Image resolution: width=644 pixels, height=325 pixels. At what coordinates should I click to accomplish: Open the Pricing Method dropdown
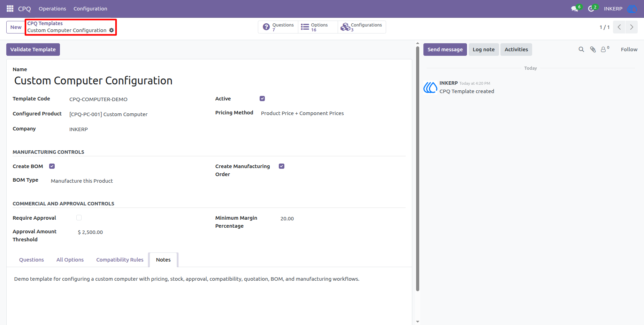pyautogui.click(x=333, y=113)
